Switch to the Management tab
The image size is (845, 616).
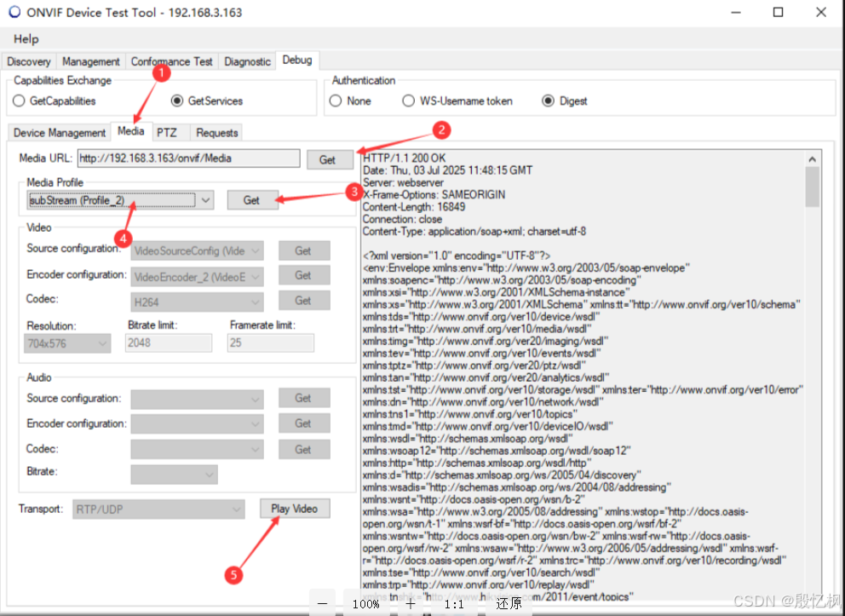click(x=90, y=61)
